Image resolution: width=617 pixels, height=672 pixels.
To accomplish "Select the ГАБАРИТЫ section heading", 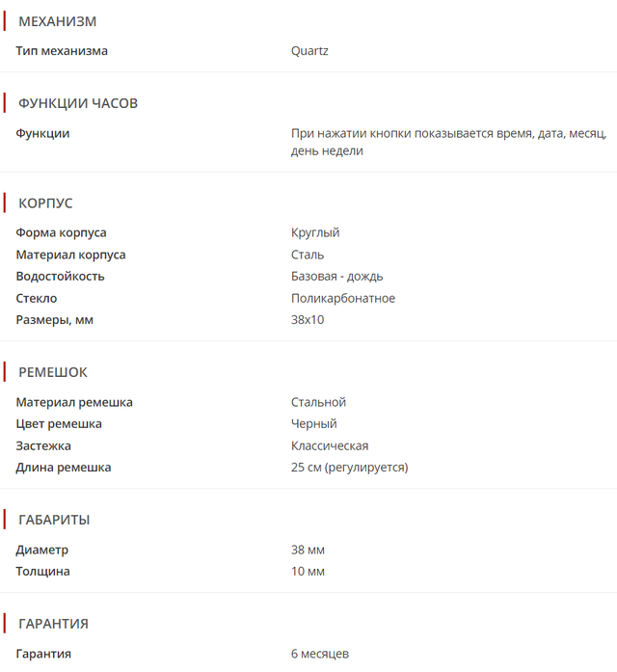I will (54, 520).
